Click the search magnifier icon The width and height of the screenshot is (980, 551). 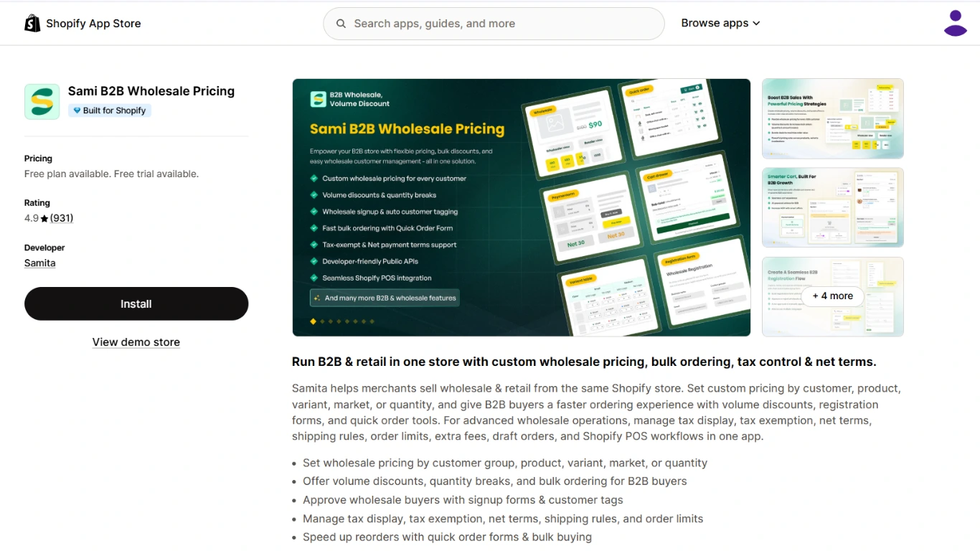(341, 24)
